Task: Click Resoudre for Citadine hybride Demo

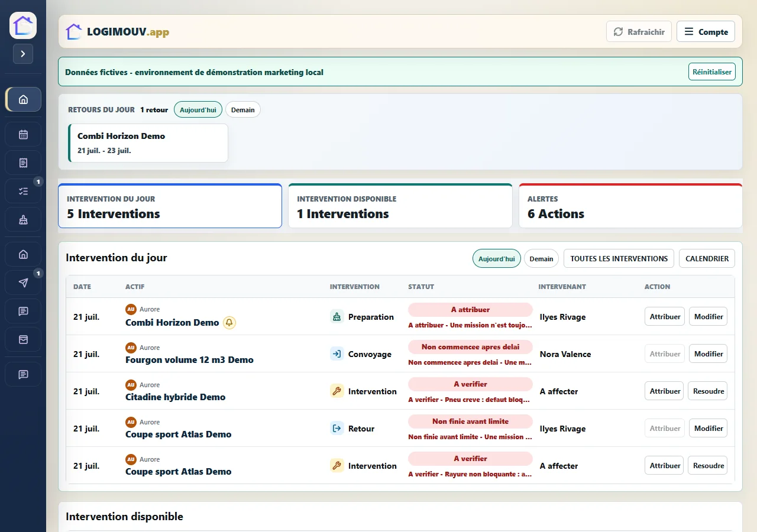Action: pos(708,391)
